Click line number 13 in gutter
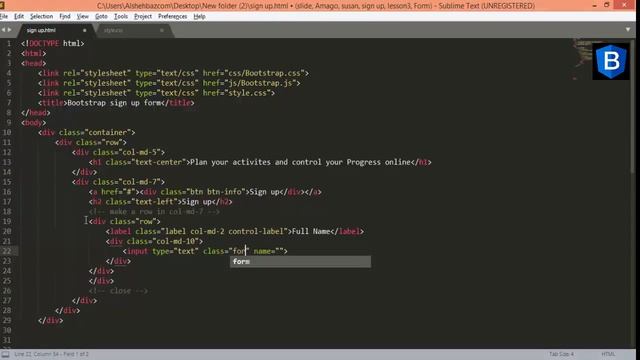 coord(7,162)
